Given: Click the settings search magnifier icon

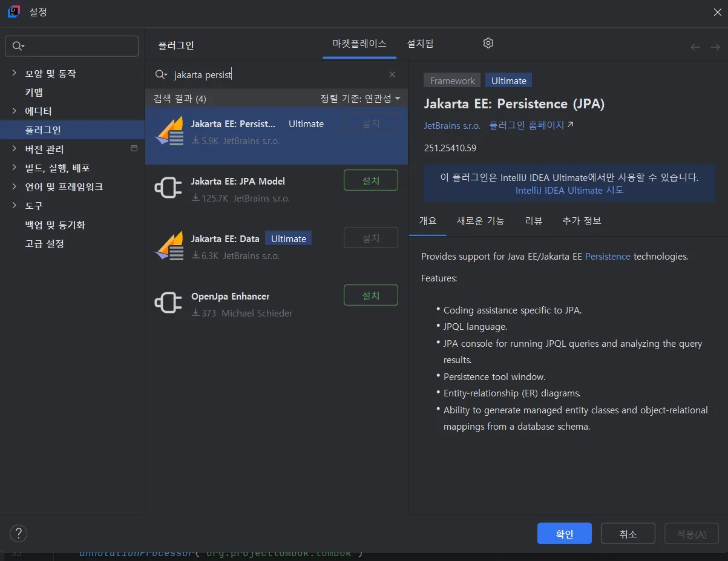Looking at the screenshot, I should (x=18, y=46).
